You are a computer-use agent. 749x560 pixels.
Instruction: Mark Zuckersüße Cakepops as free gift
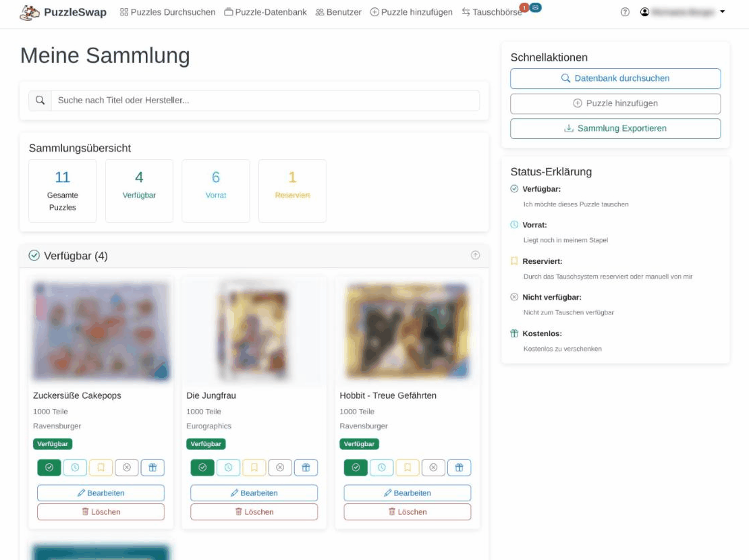click(152, 468)
